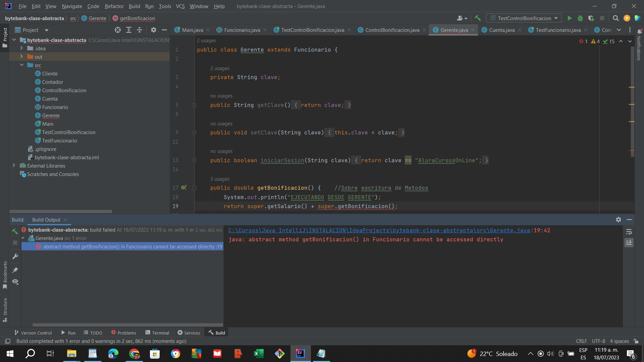This screenshot has width=644, height=362.
Task: Click Project panel horizontal scrollbar
Action: [61, 212]
